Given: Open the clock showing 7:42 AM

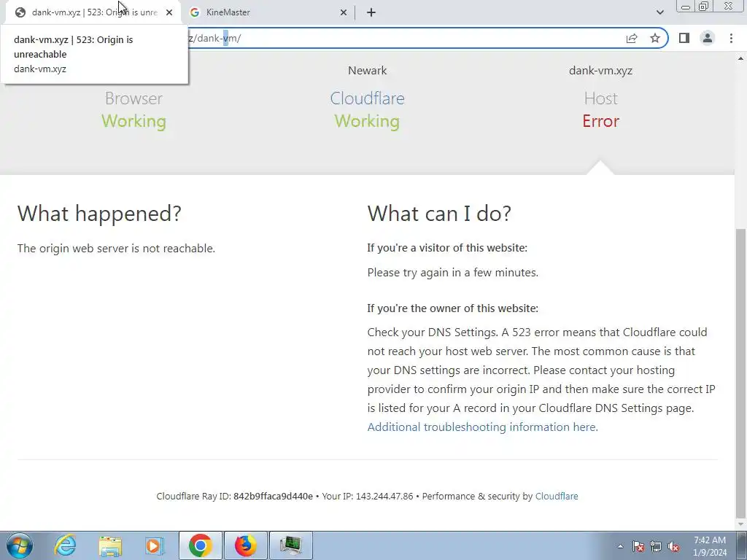Looking at the screenshot, I should click(710, 546).
